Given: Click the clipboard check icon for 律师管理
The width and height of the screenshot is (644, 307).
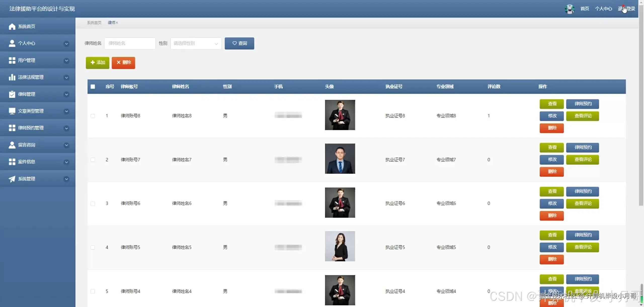Looking at the screenshot, I should [12, 94].
